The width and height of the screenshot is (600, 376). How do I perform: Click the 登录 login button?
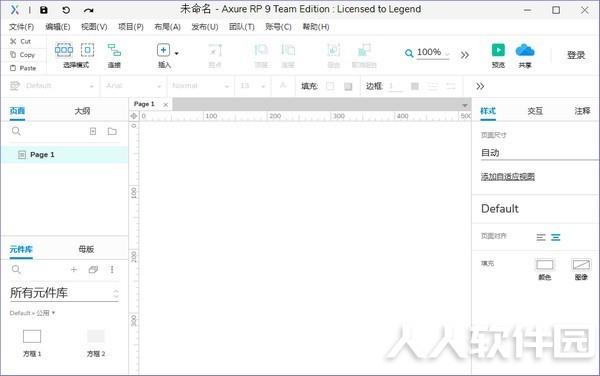point(576,55)
